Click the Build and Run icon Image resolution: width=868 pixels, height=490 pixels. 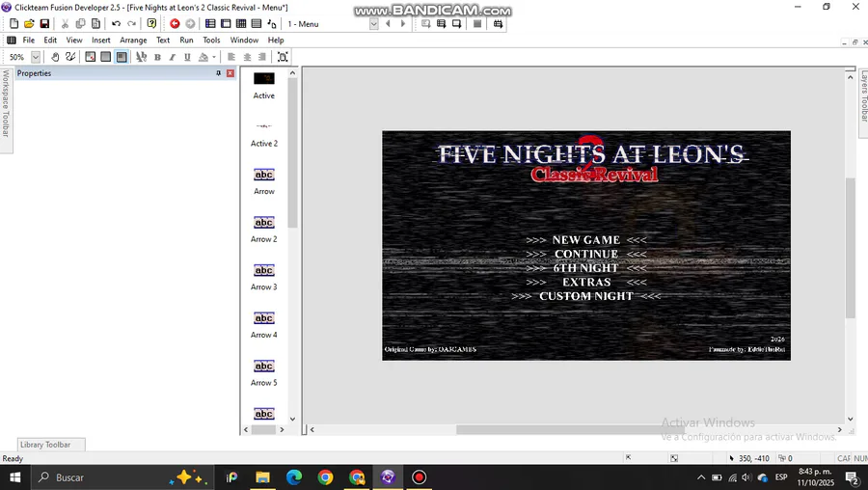pos(499,24)
